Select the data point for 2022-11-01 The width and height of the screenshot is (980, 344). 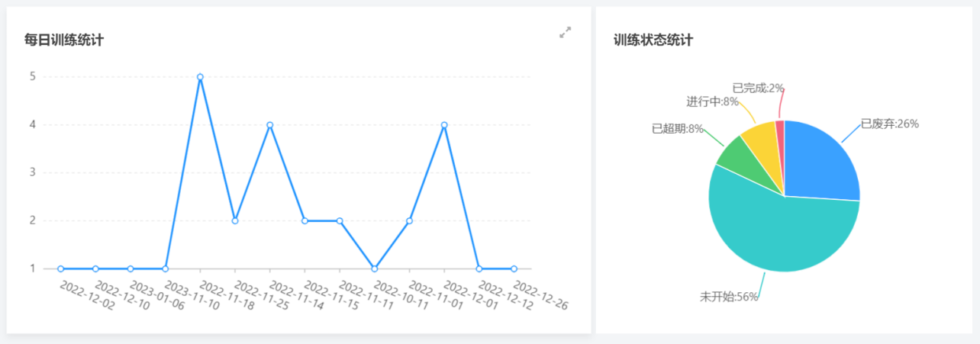(x=409, y=220)
